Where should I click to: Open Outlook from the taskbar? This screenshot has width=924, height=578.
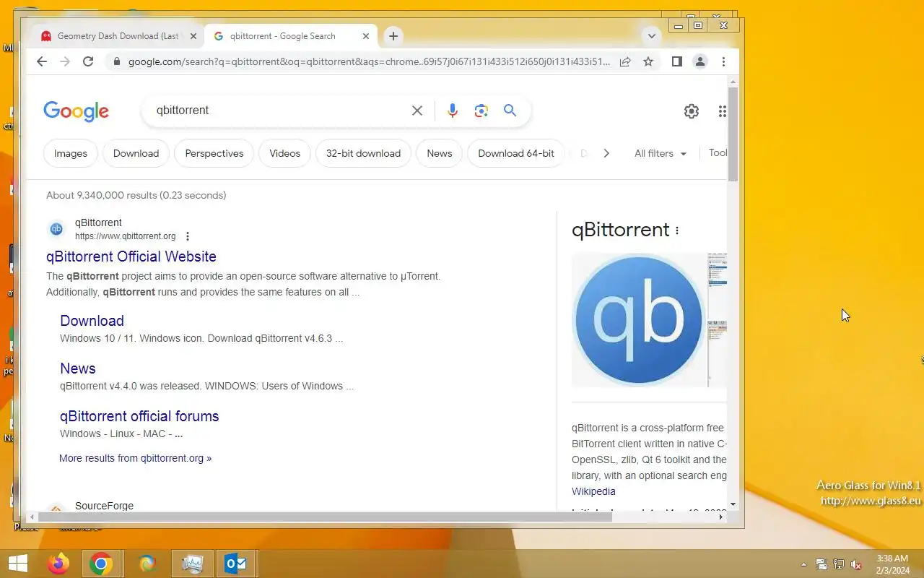236,564
